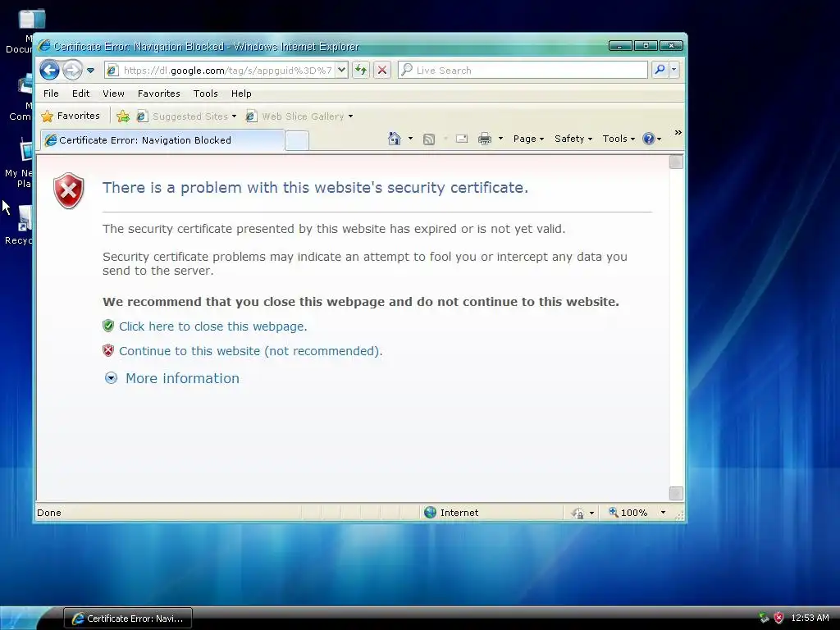Click the red Stop loading button
This screenshot has height=630, width=840.
(382, 71)
